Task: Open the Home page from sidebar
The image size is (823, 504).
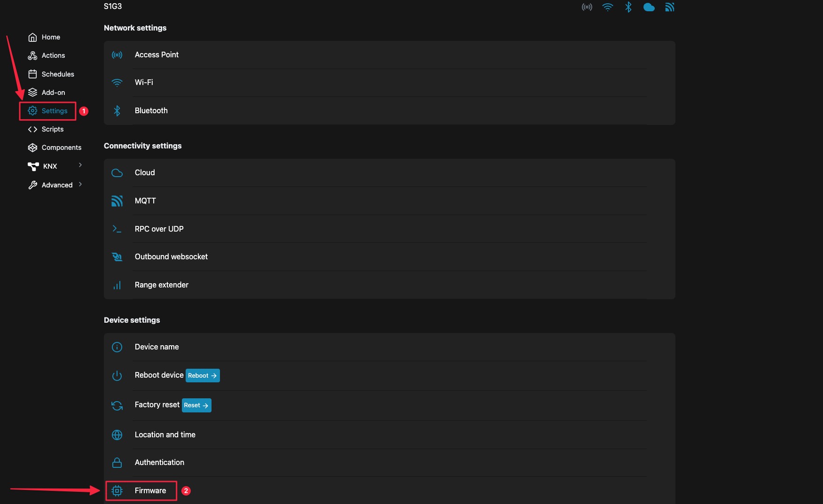Action: click(x=51, y=37)
